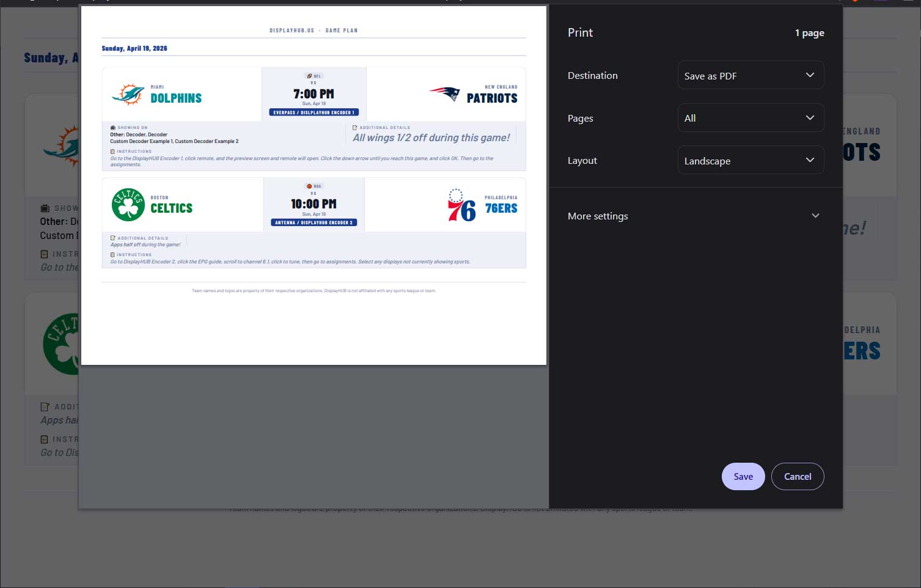This screenshot has width=921, height=588.
Task: Click the "Print" dialog title
Action: click(580, 32)
